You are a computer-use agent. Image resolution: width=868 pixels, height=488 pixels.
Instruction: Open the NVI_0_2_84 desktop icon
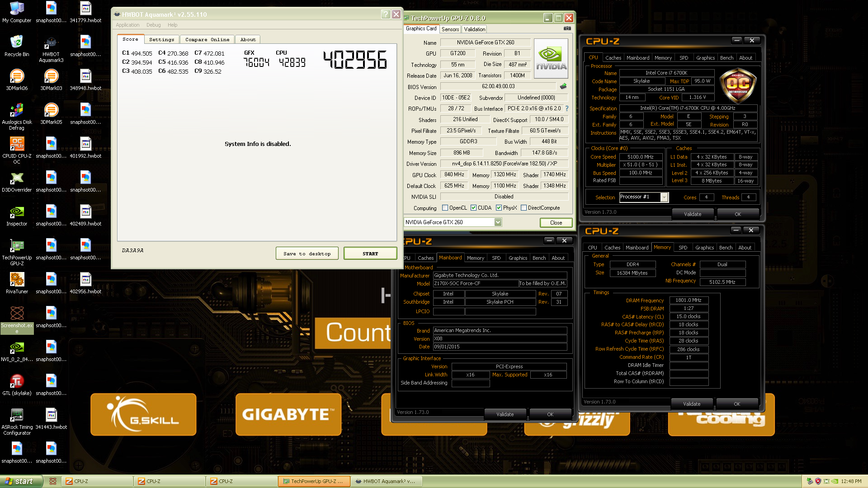[17, 352]
